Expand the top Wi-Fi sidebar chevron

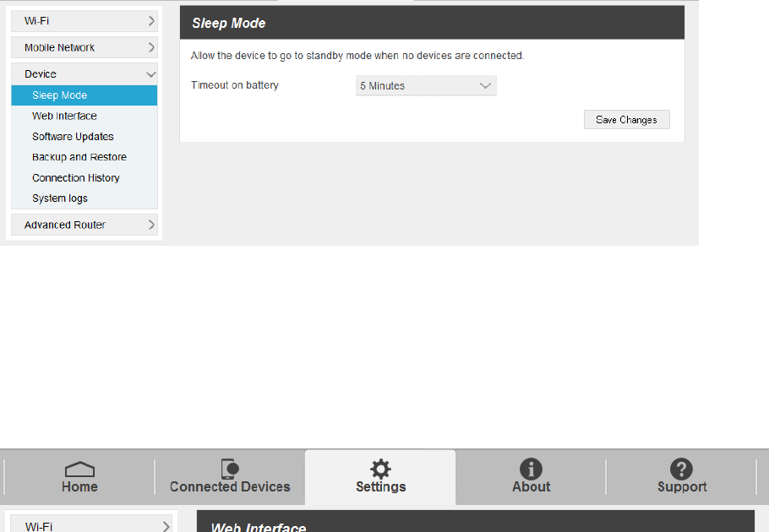tap(151, 21)
